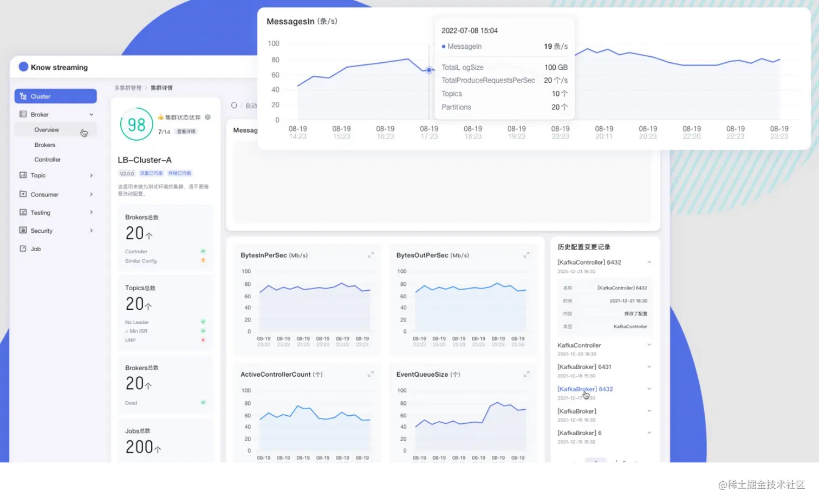Click the Job sidebar icon
The height and width of the screenshot is (504, 819).
23,248
